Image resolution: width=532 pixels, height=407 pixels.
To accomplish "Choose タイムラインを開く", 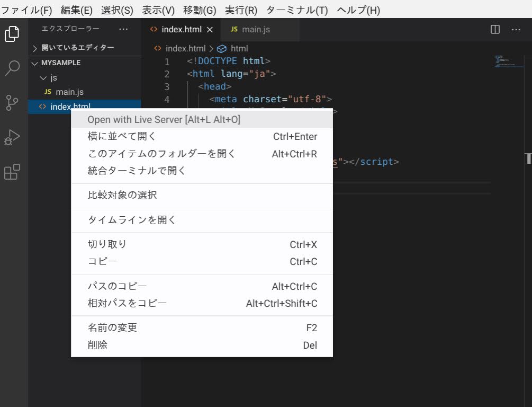I will 202,220.
